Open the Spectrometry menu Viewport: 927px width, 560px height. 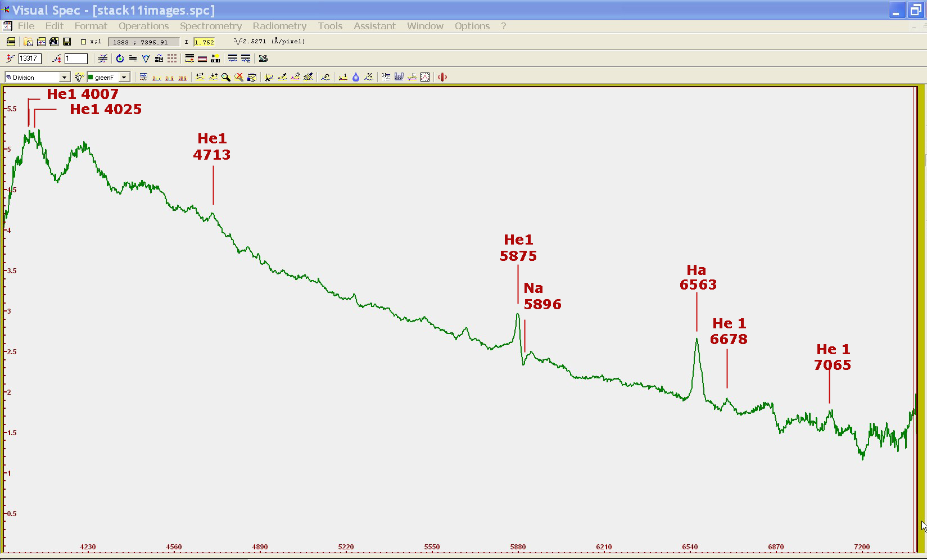coord(211,26)
